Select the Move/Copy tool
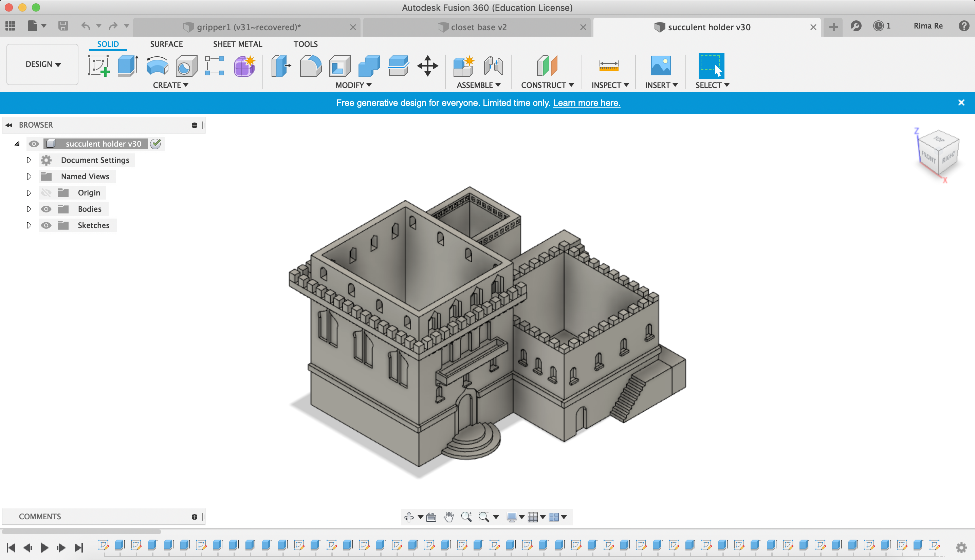Screen dimensions: 975x560 (x=427, y=66)
